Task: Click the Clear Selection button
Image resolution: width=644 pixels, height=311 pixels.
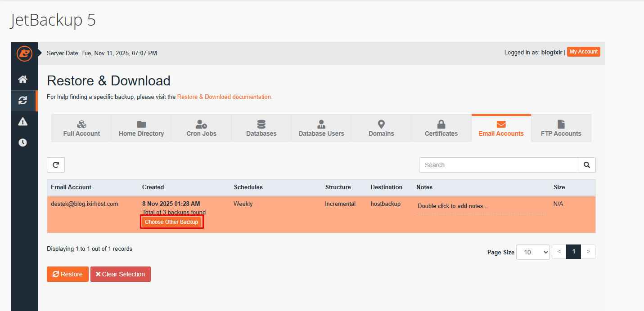Action: [x=120, y=274]
